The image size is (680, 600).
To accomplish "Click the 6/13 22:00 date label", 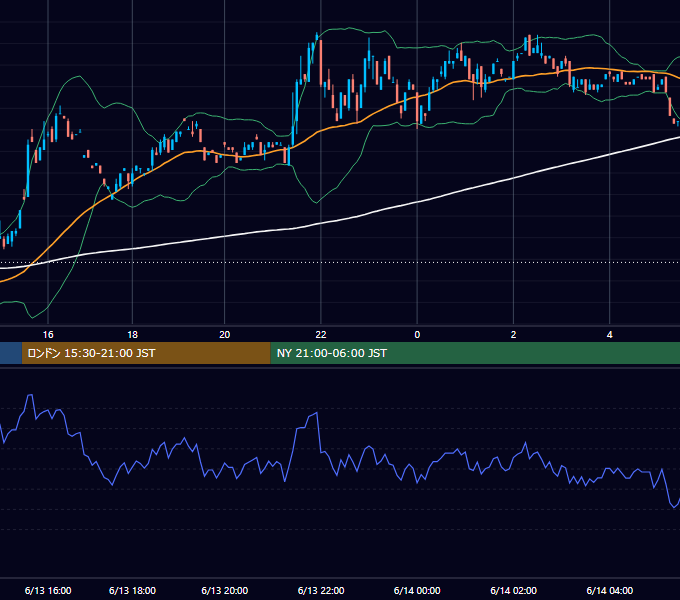I will [321, 590].
